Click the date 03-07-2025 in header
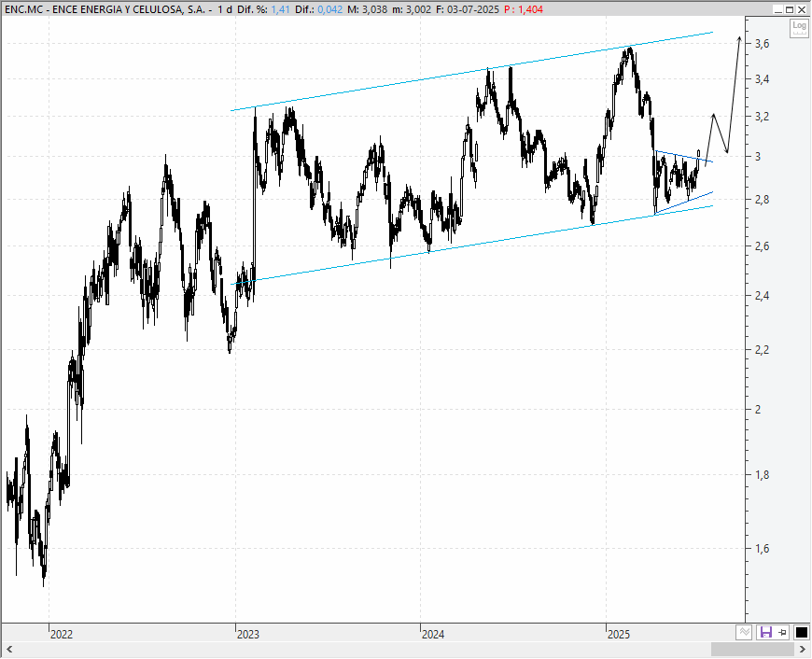Screen dimensions: 812x659 click(x=472, y=9)
